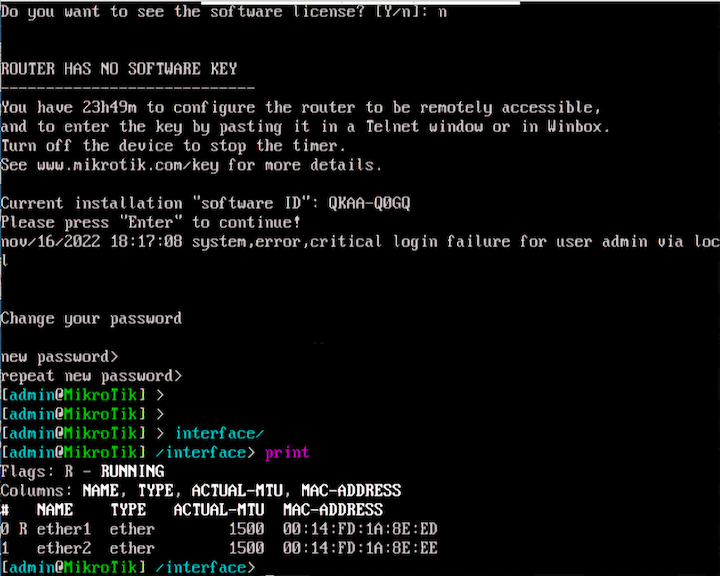Click the ether2 interface name
The width and height of the screenshot is (720, 576).
[x=64, y=548]
